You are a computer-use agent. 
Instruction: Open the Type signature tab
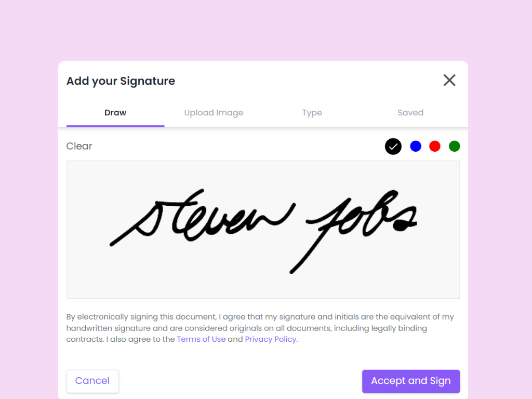click(x=312, y=113)
